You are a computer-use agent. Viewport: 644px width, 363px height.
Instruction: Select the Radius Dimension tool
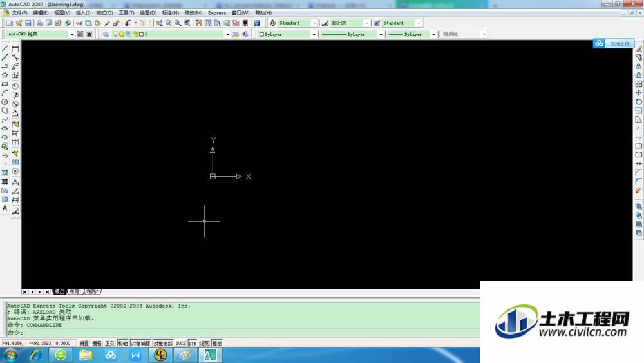(x=15, y=86)
